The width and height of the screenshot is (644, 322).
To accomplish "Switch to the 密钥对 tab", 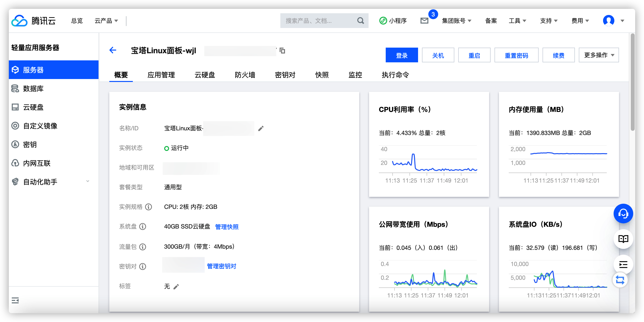I will (285, 75).
